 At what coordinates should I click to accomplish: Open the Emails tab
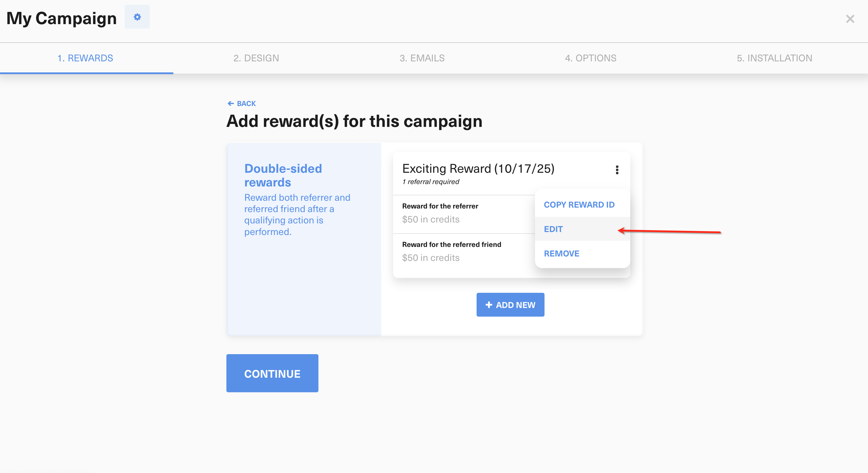point(422,58)
